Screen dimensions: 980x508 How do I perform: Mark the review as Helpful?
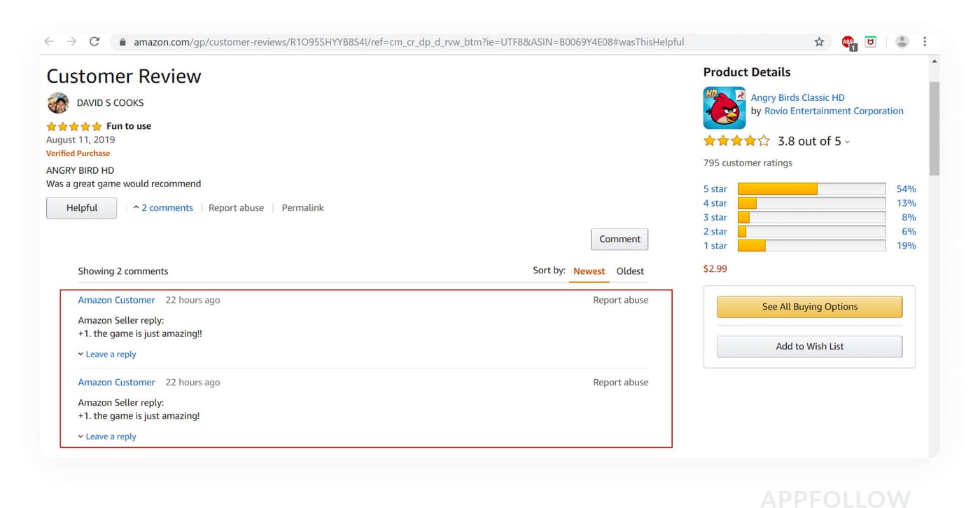(x=81, y=208)
